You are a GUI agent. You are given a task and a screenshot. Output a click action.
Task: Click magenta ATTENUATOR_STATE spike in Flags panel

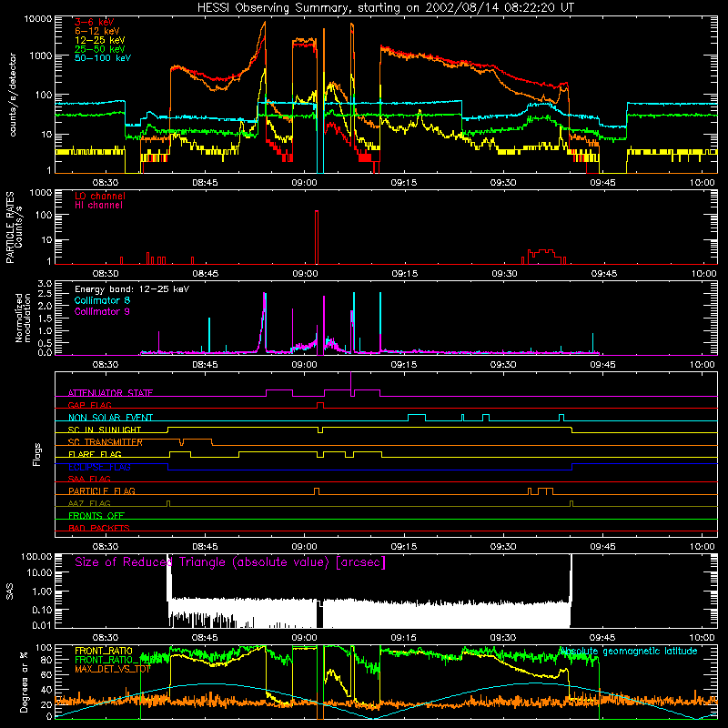[x=351, y=383]
